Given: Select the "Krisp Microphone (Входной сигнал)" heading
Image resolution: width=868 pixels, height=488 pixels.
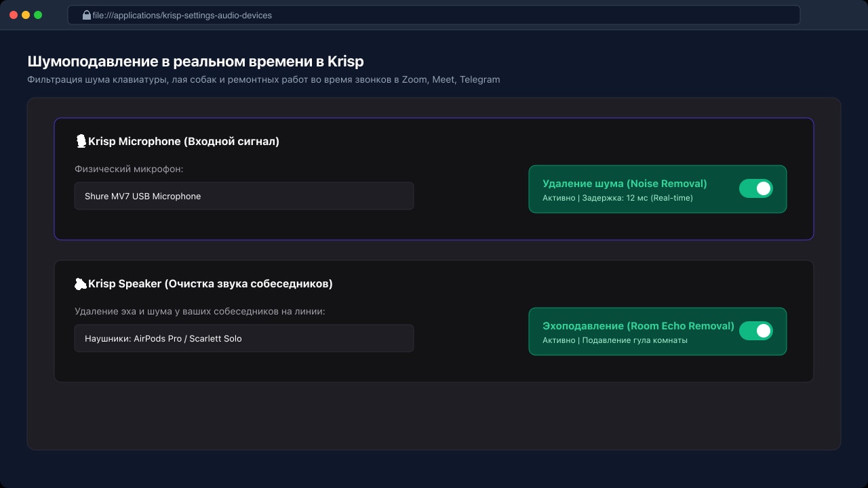Looking at the screenshot, I should 184,141.
